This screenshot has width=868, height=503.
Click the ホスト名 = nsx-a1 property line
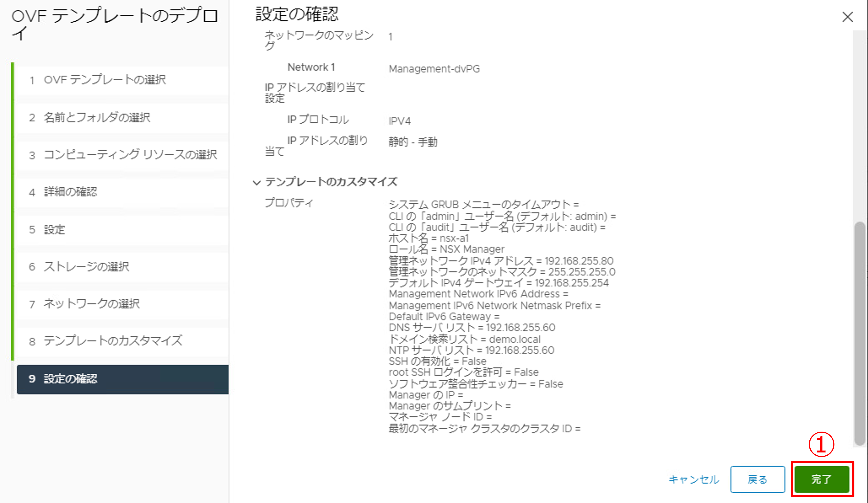429,238
